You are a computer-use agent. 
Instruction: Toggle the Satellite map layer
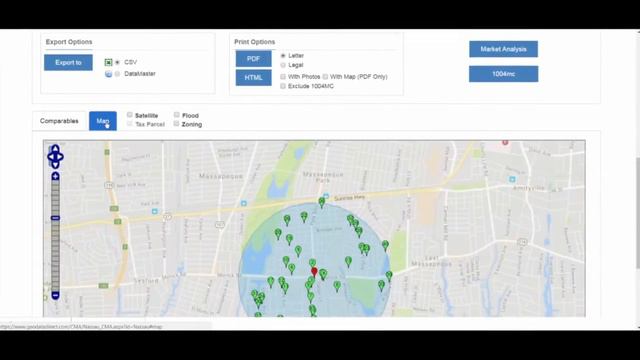(x=130, y=115)
